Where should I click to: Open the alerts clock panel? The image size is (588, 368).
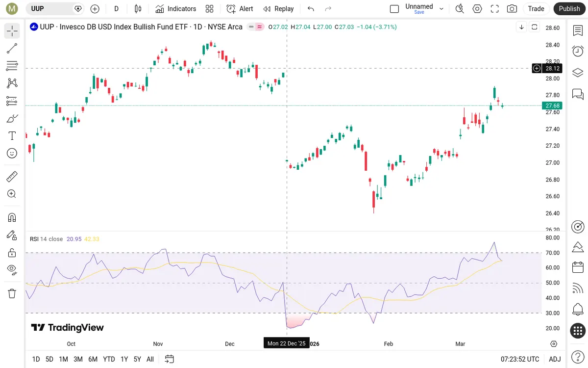[578, 51]
